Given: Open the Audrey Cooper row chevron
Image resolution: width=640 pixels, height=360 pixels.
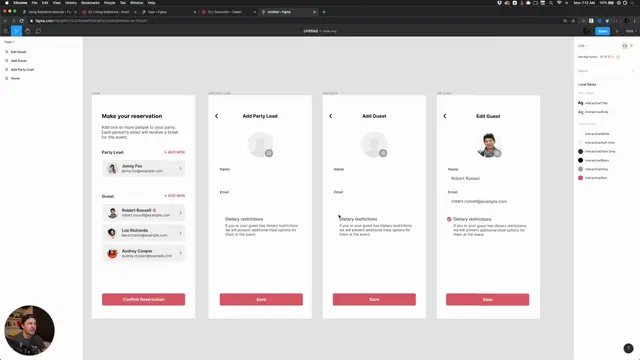Looking at the screenshot, I should 180,253.
